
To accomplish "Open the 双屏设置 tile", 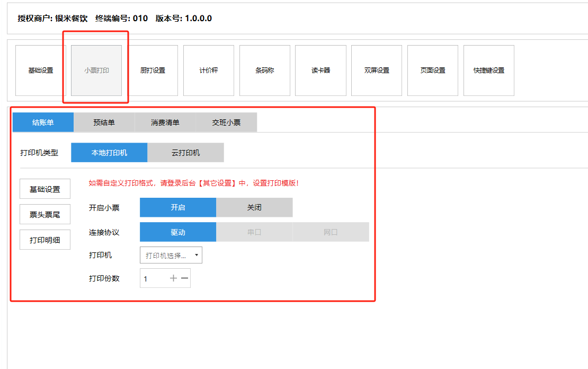I will point(377,71).
